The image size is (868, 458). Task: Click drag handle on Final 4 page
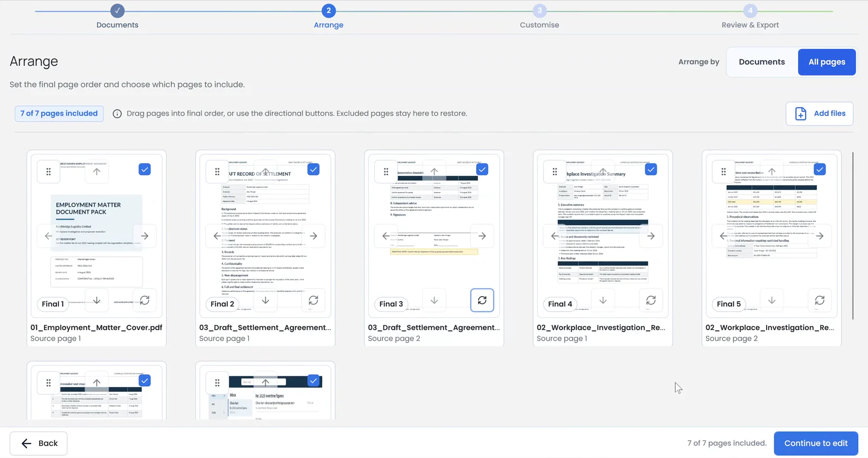(x=554, y=171)
